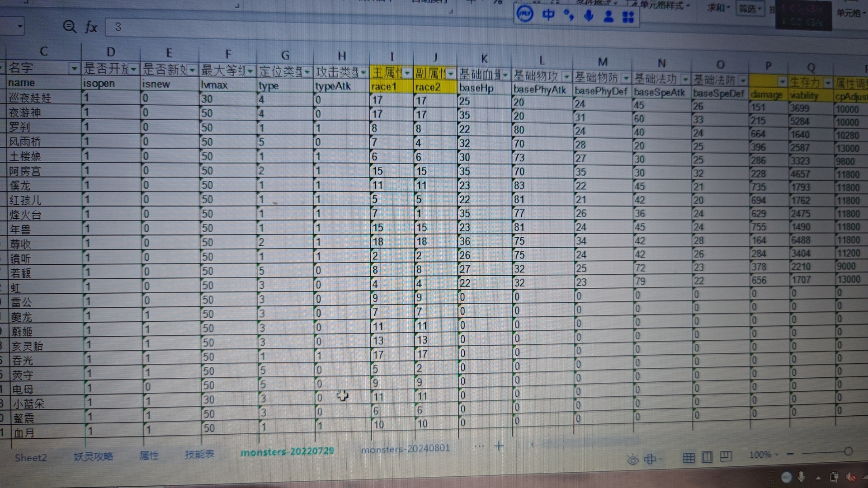This screenshot has height=488, width=868.
Task: Switch to page layout view icon
Action: (707, 457)
